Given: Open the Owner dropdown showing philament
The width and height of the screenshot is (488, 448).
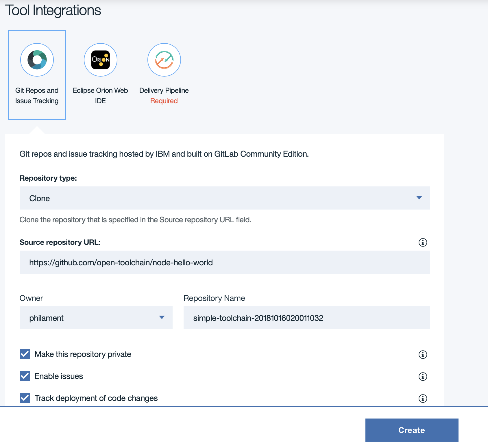Looking at the screenshot, I should (96, 318).
